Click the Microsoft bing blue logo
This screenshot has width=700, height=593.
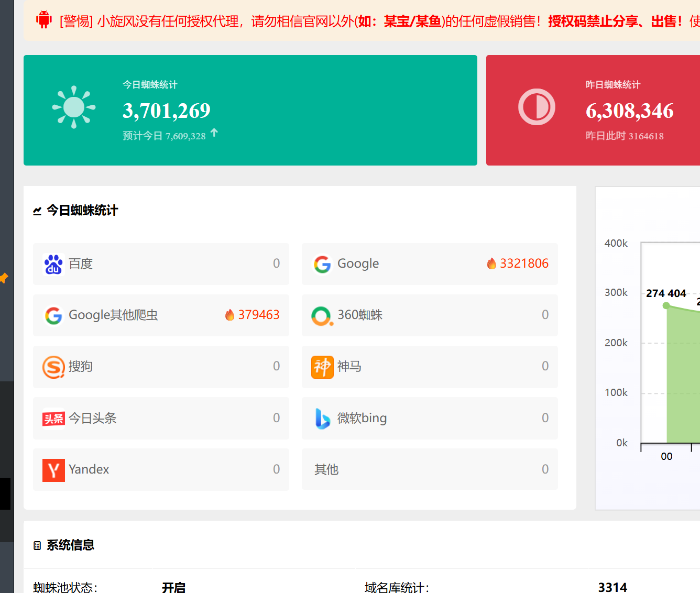[x=322, y=418]
